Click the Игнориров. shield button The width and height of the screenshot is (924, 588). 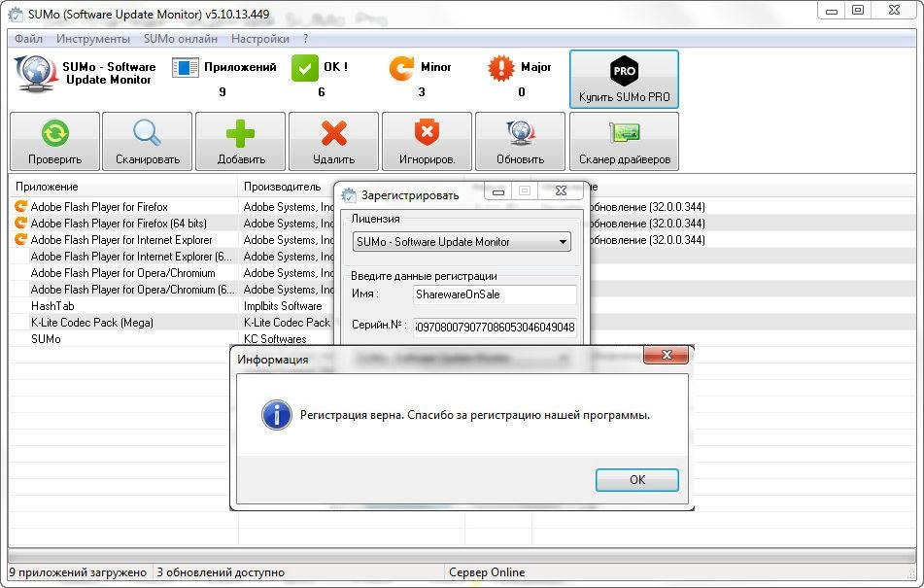coord(427,141)
